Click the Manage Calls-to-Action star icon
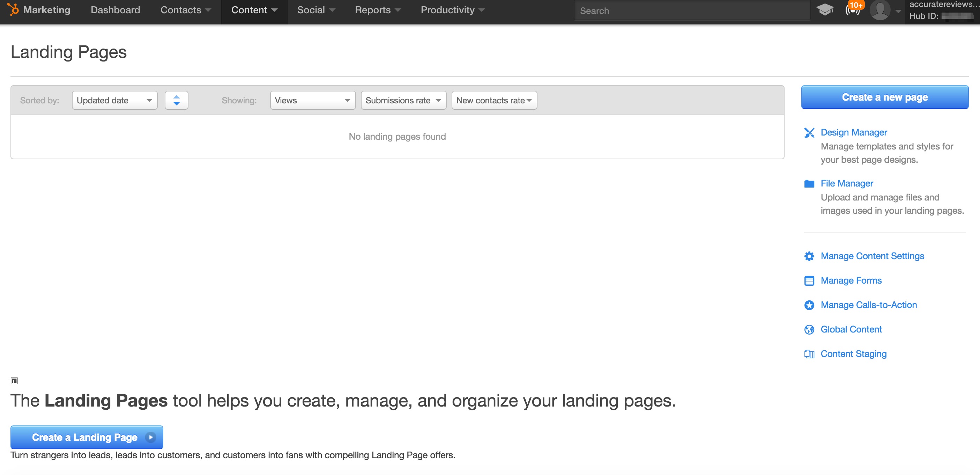Viewport: 980px width, 475px height. click(809, 305)
